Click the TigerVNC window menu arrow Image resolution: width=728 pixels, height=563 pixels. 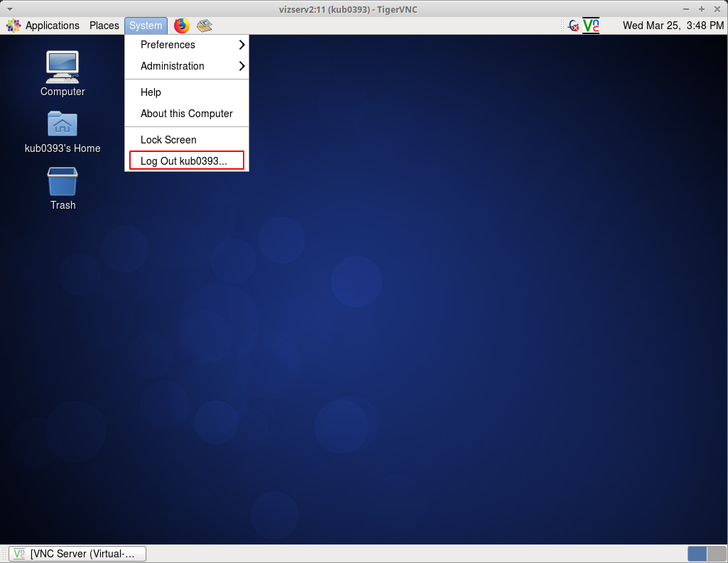pos(9,9)
